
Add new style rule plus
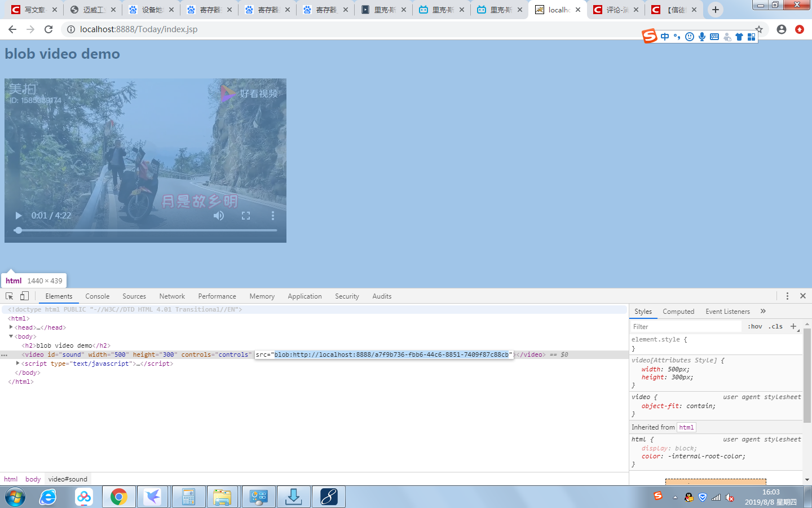pos(793,326)
